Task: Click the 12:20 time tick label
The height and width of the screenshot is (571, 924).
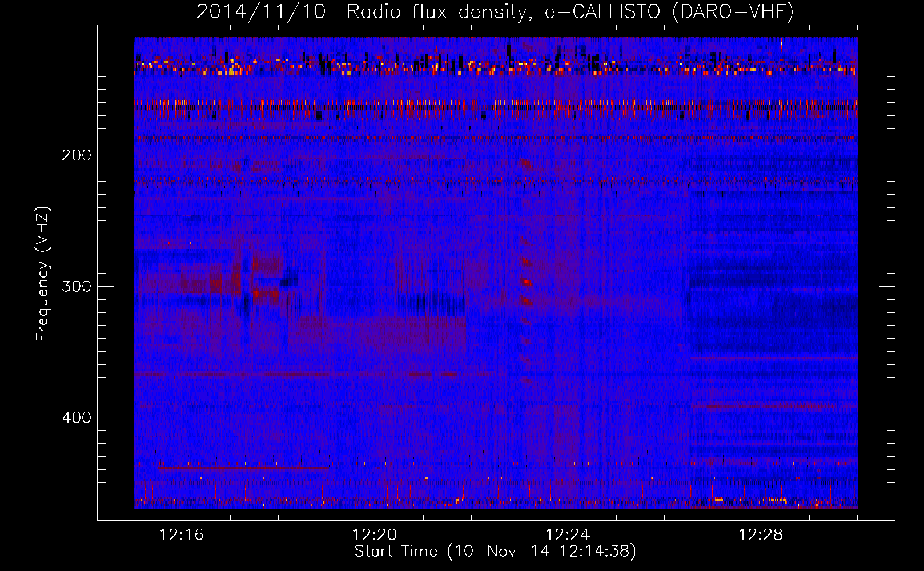Action: [x=375, y=535]
